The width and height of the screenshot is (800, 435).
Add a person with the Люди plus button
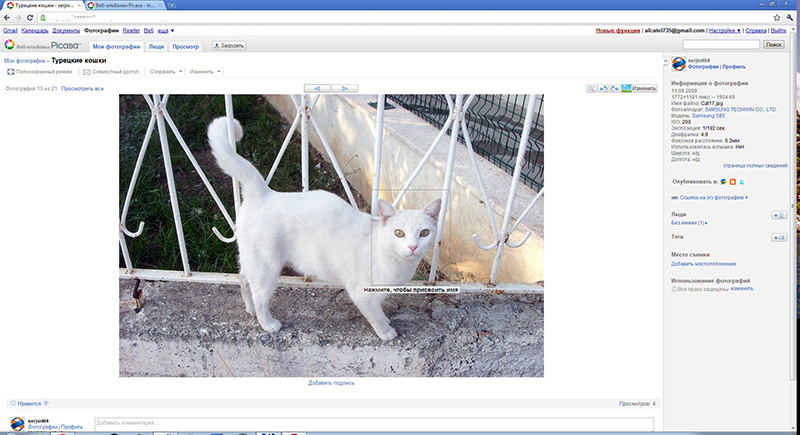tap(779, 215)
